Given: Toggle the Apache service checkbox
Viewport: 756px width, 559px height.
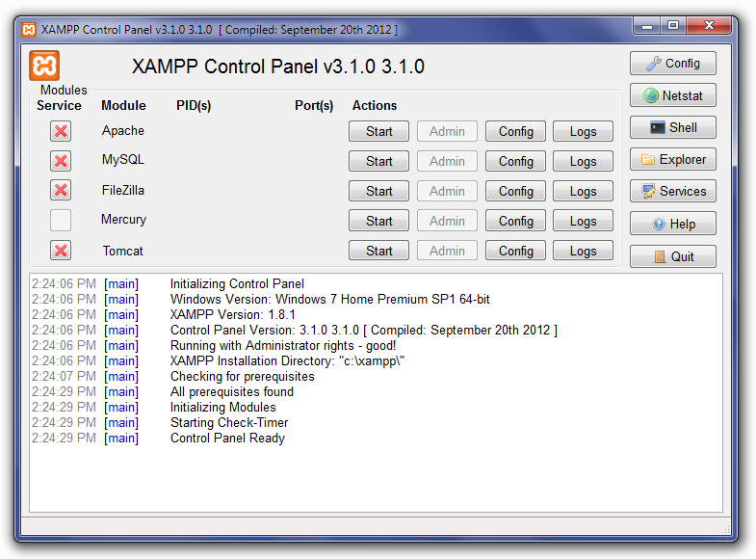Looking at the screenshot, I should [61, 131].
